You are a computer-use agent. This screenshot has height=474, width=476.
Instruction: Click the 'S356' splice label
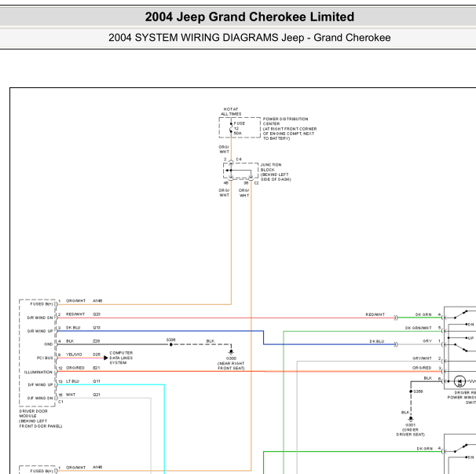coord(418,391)
